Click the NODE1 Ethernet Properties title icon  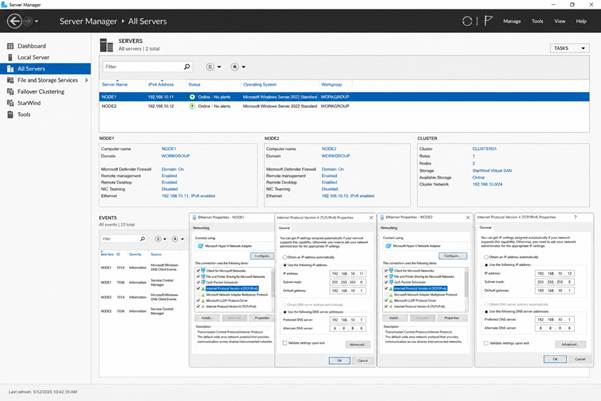(194, 217)
